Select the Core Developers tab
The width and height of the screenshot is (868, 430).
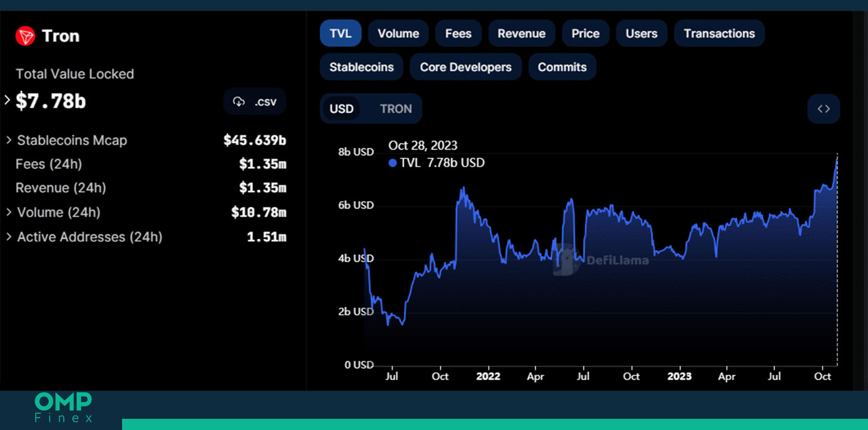465,67
